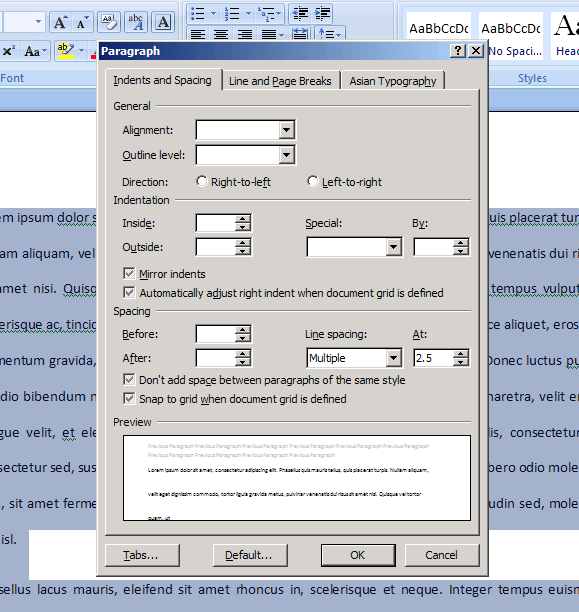Open the Line spacing Multiple dropdown
The width and height of the screenshot is (579, 612).
(394, 358)
